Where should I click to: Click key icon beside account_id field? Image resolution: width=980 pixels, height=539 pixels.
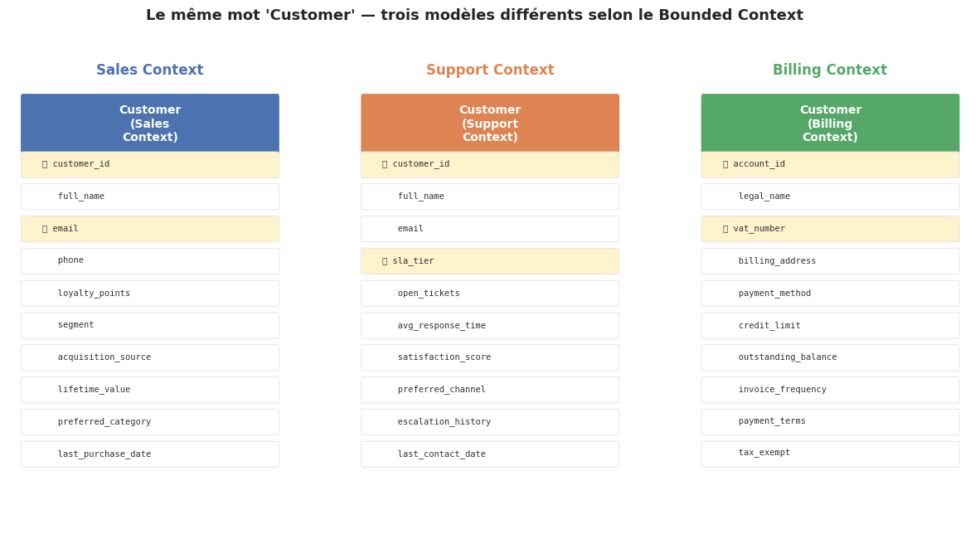pyautogui.click(x=725, y=164)
